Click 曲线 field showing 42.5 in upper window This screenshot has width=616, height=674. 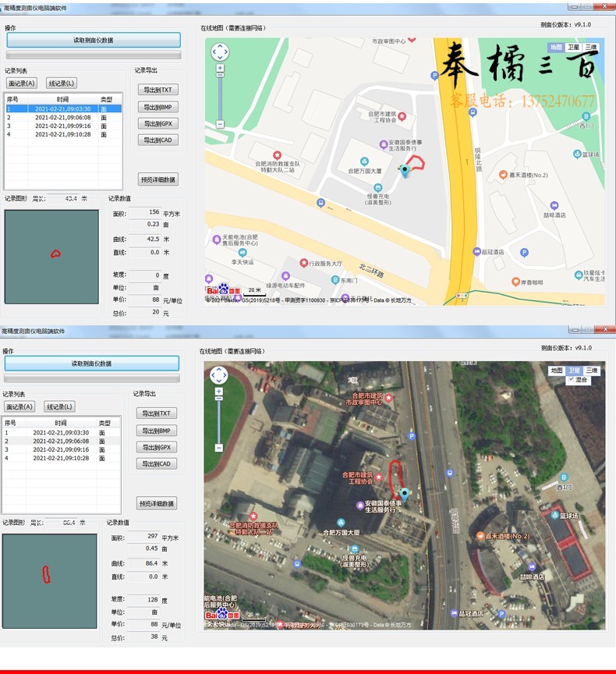pyautogui.click(x=145, y=239)
